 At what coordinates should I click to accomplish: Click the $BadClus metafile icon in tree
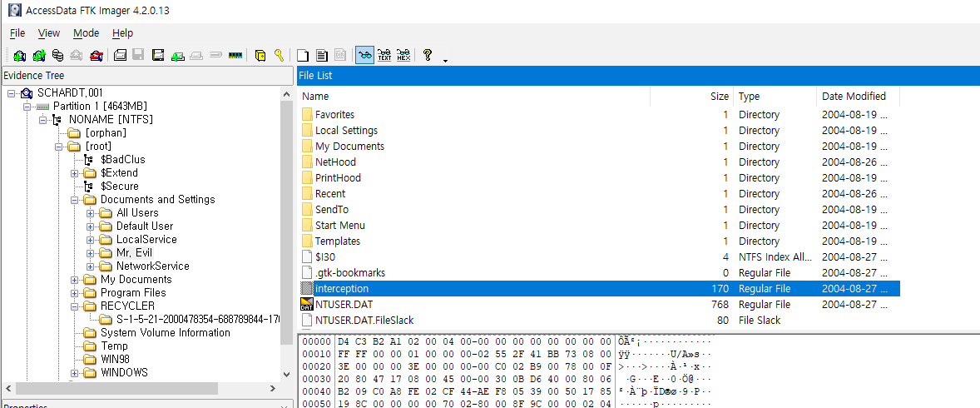(x=89, y=160)
